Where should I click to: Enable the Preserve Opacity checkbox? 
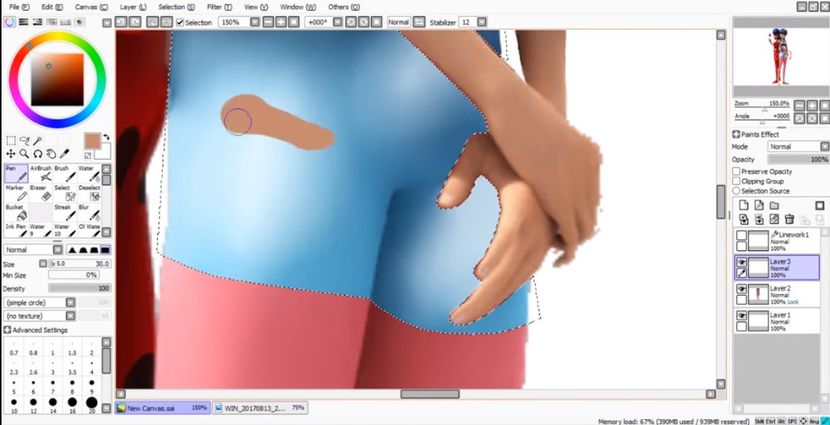(737, 171)
